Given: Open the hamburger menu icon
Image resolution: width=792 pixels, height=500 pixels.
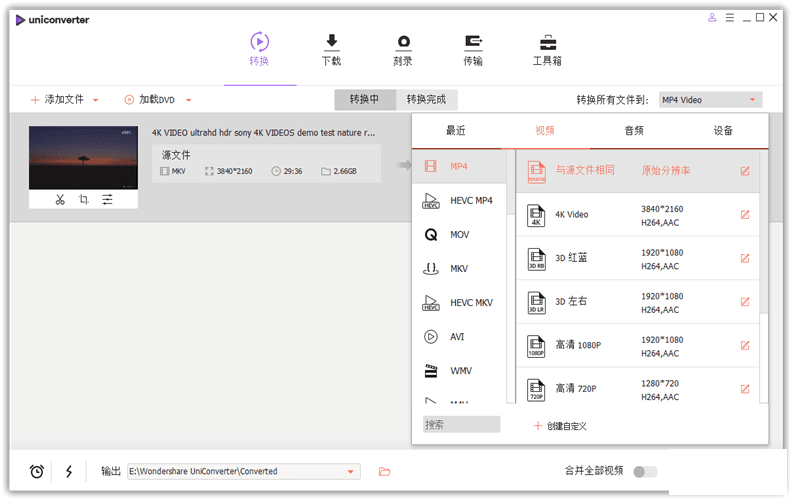Looking at the screenshot, I should 730,18.
